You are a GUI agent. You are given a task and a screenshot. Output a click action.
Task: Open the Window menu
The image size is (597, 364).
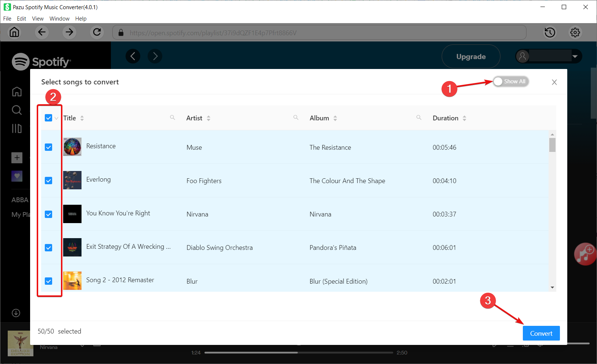(x=59, y=19)
